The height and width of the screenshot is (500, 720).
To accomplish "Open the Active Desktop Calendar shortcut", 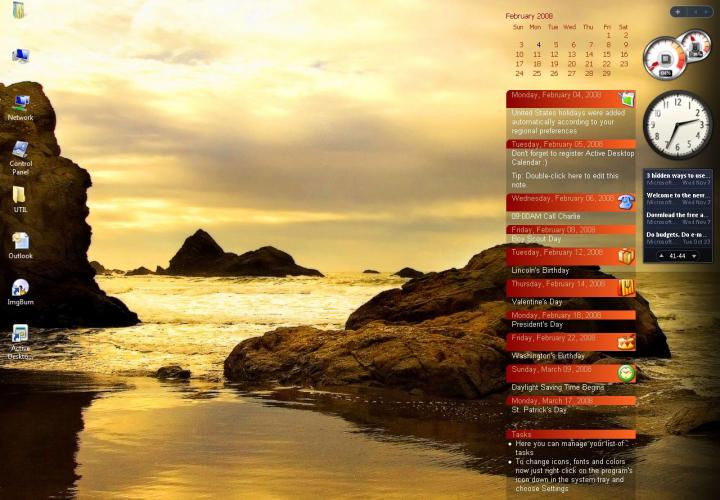I will [20, 336].
